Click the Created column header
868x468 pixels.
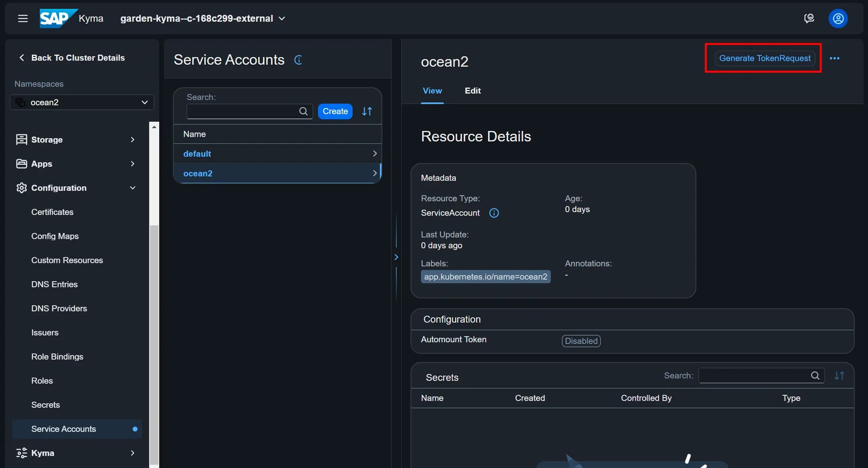(x=530, y=398)
